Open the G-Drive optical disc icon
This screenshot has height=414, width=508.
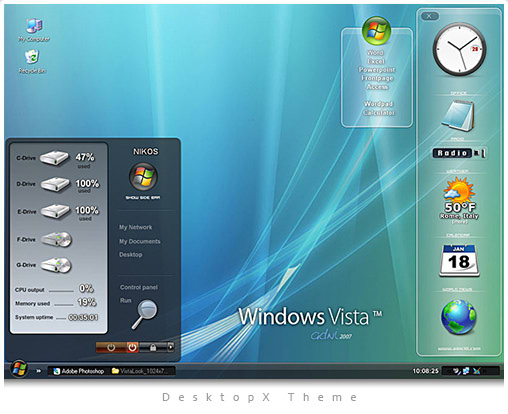56,265
